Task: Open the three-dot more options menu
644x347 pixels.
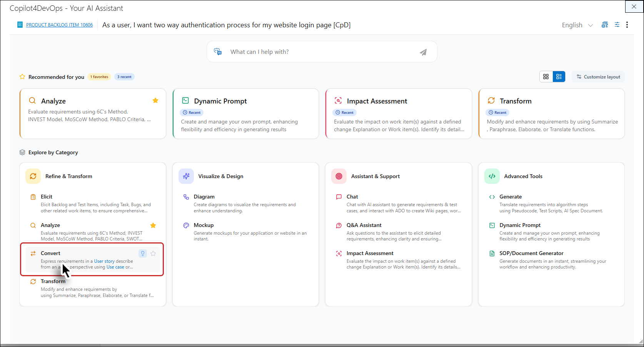Action: point(627,25)
